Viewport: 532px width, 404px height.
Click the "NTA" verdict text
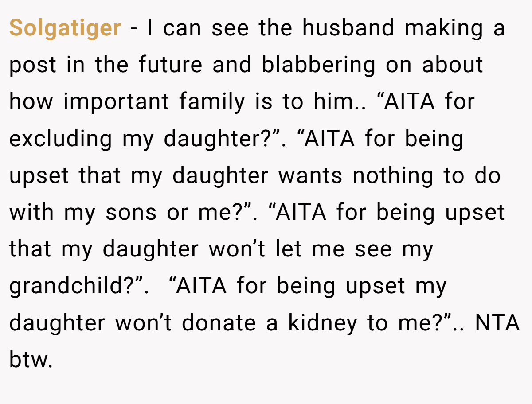click(x=497, y=323)
